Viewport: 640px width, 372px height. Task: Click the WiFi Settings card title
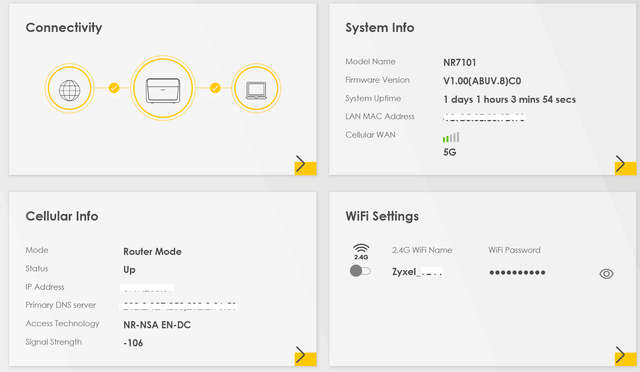point(382,216)
